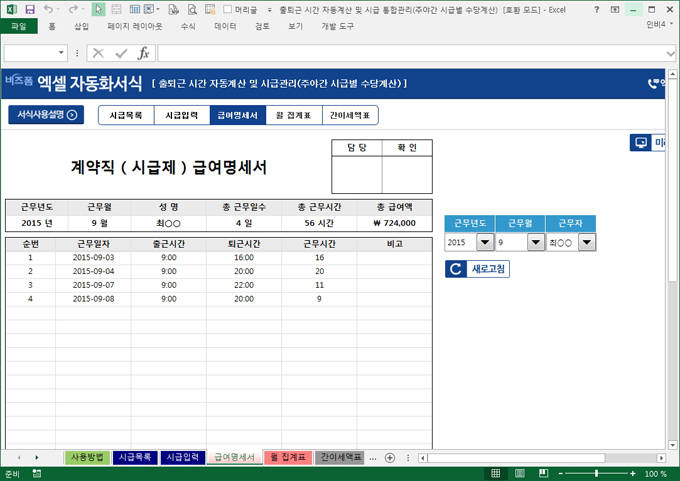Toggle the 머리글 checkbox in title bar
This screenshot has width=680, height=481.
pyautogui.click(x=227, y=9)
